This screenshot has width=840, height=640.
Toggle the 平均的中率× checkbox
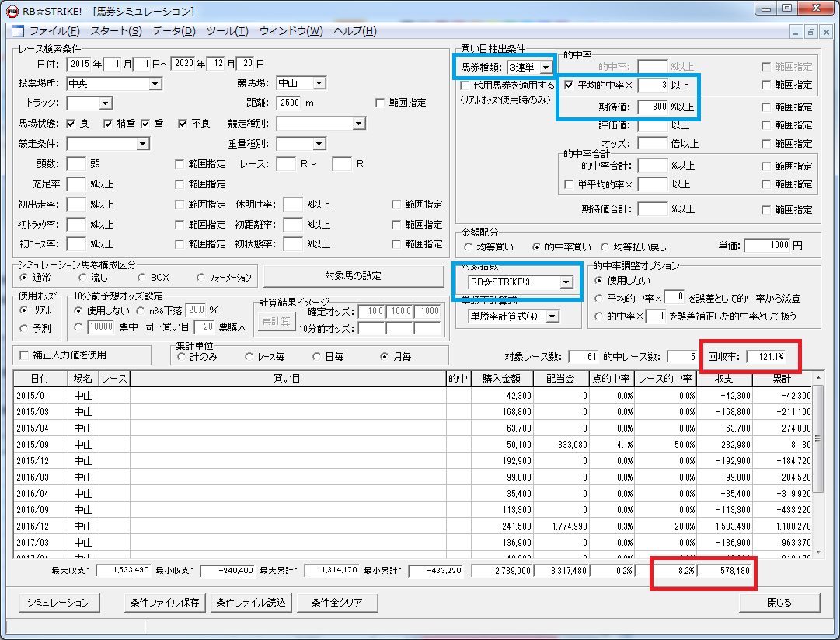pos(569,85)
